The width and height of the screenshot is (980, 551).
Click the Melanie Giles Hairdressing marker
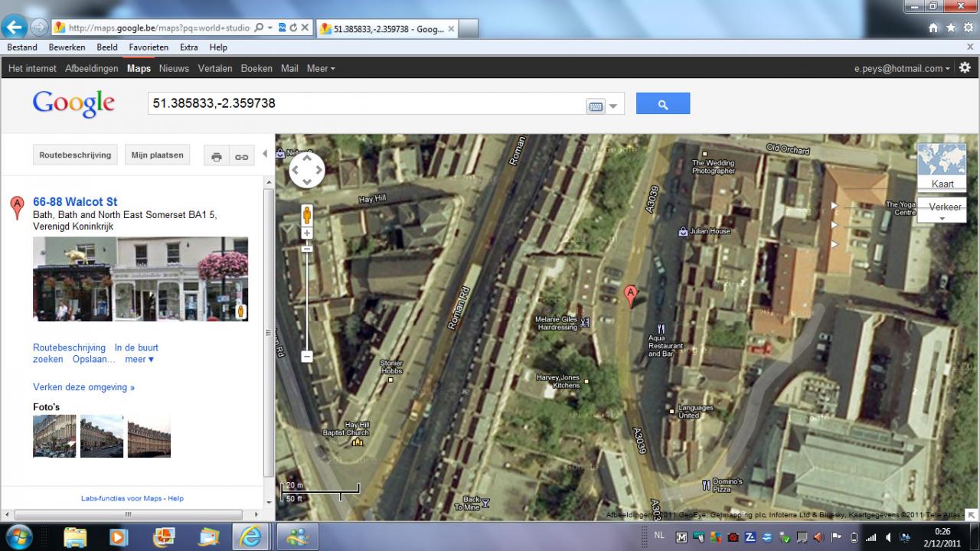(x=586, y=322)
